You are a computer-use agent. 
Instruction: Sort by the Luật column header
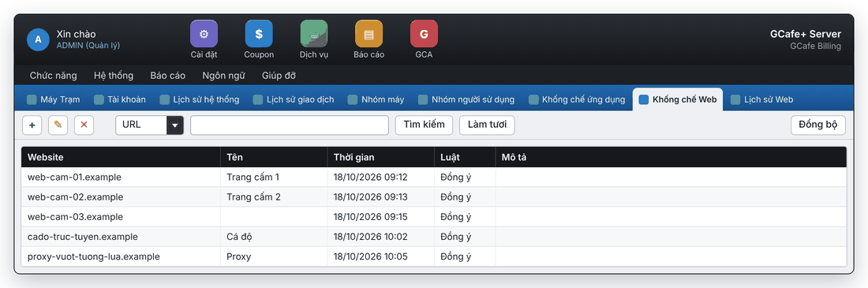click(465, 157)
